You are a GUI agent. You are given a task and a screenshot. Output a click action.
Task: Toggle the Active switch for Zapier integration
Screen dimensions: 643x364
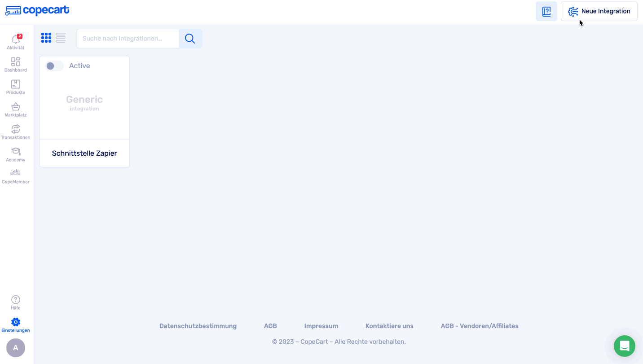[54, 66]
